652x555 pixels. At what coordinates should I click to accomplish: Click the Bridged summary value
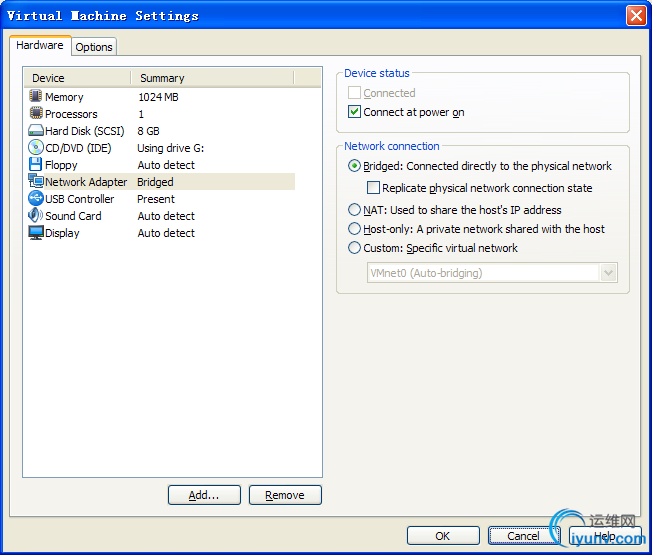(x=156, y=182)
